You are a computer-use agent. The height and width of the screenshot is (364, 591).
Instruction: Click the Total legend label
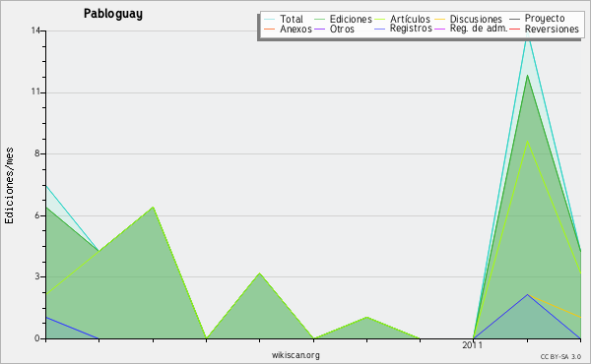292,19
